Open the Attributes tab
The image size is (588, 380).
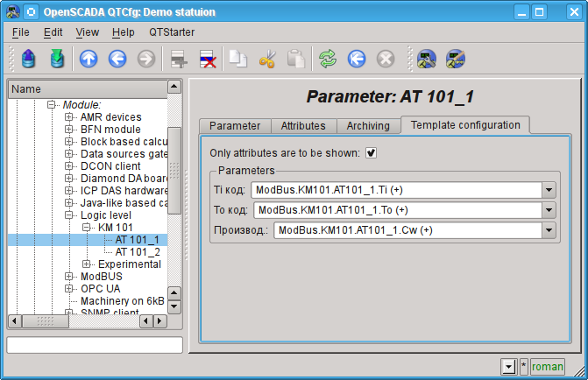302,126
